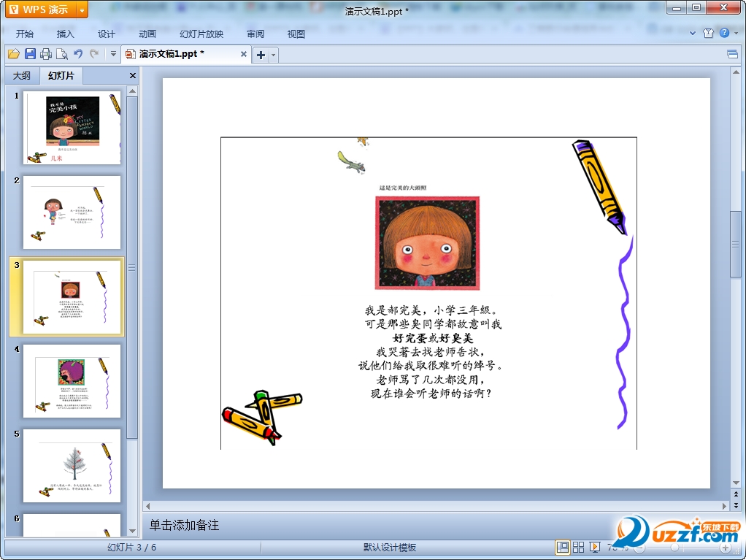Viewport: 746px width, 560px height.
Task: Print the presentation using the printer icon
Action: click(46, 54)
